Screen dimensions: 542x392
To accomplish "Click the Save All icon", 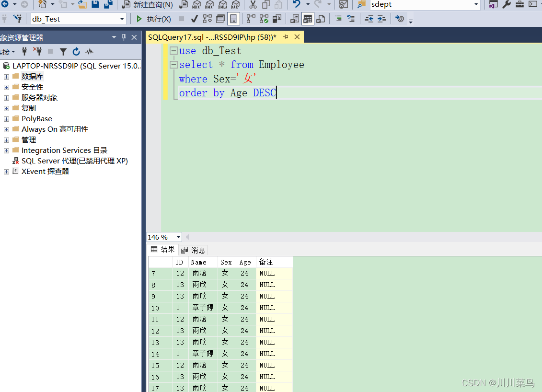I will pyautogui.click(x=108, y=4).
